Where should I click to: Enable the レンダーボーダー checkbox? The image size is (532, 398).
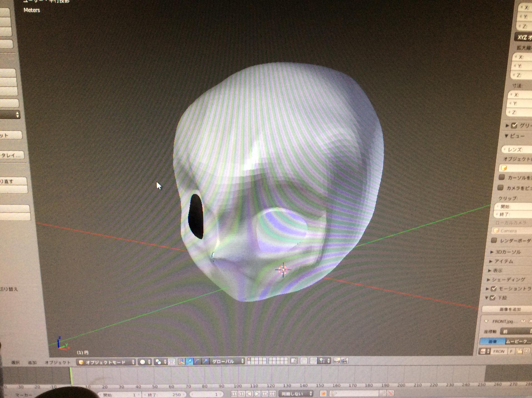pyautogui.click(x=494, y=240)
